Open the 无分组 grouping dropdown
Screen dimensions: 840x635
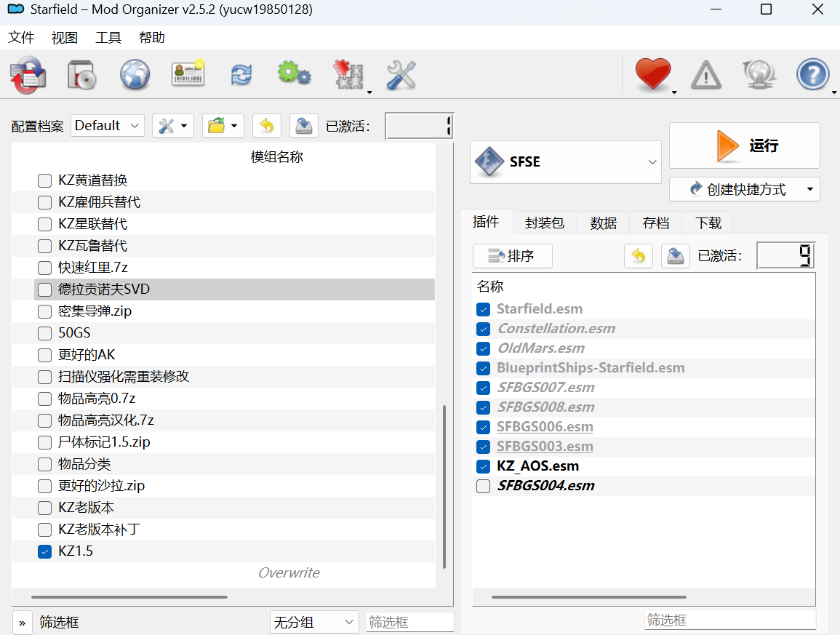(314, 622)
